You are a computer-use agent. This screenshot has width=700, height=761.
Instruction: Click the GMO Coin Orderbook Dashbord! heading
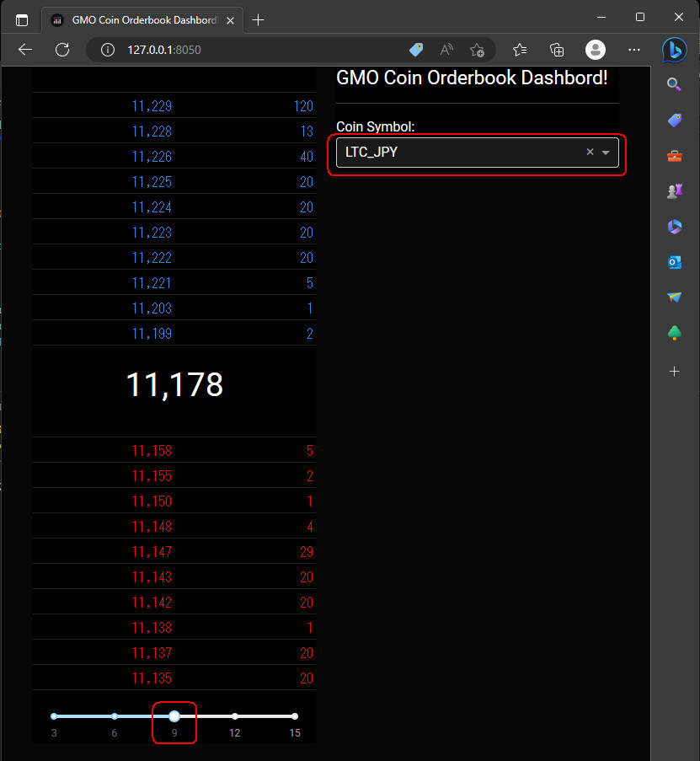tap(472, 78)
